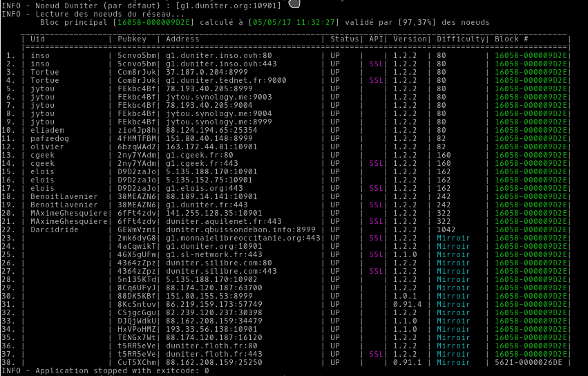Select the 'Difficulty' column header

click(461, 39)
